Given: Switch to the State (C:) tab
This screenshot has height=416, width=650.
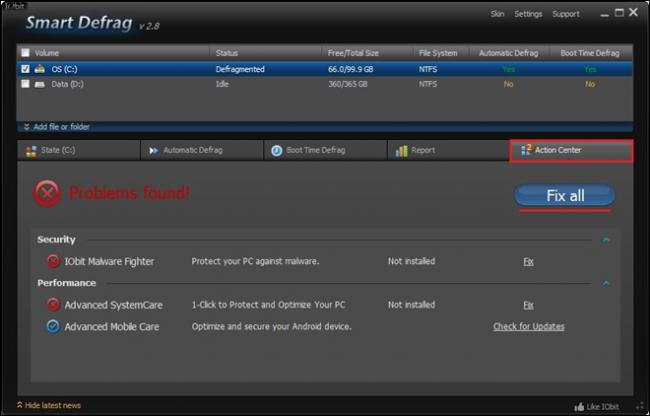Looking at the screenshot, I should pos(78,150).
